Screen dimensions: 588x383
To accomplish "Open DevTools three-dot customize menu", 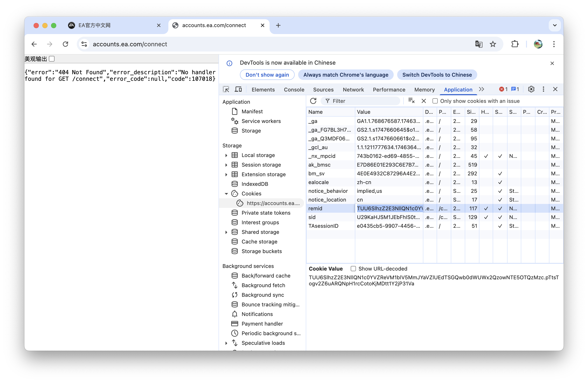I will pos(543,89).
